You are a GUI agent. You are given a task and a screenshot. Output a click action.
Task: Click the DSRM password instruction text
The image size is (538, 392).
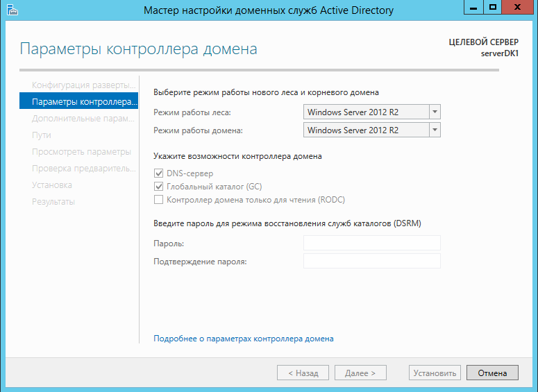[x=287, y=223]
